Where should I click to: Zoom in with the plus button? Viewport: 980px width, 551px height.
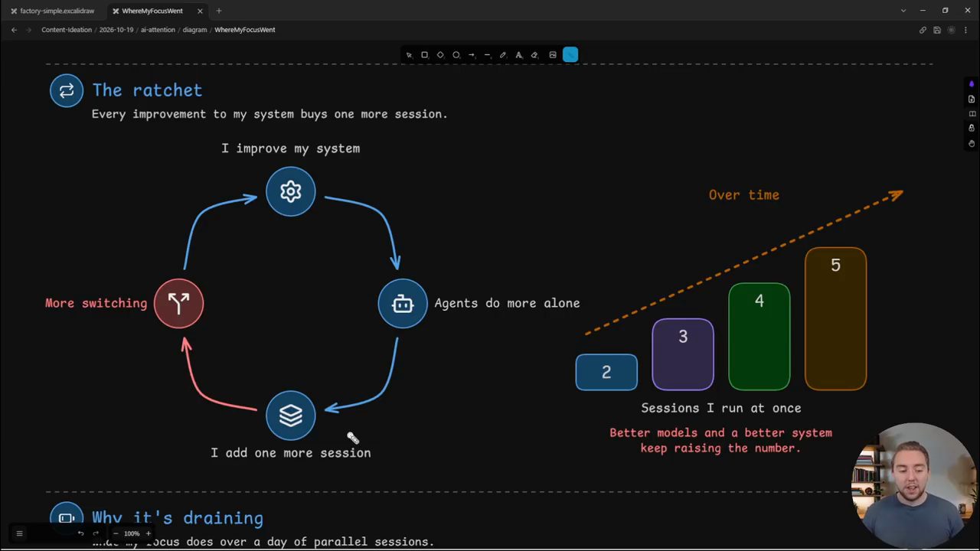tap(148, 533)
